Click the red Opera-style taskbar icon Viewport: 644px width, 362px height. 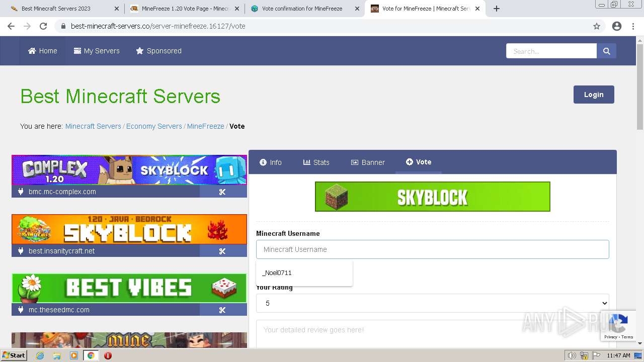tap(108, 355)
